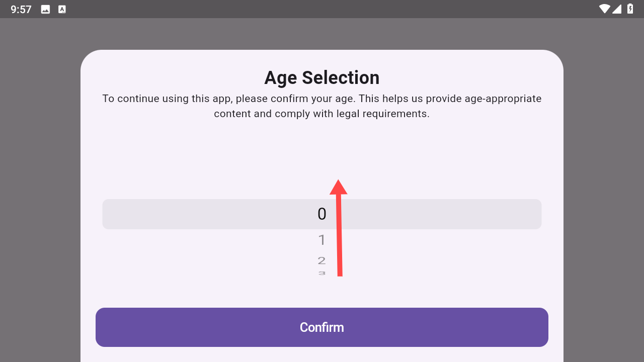Image resolution: width=644 pixels, height=362 pixels.
Task: Tap the gray selection bar right of 0
Action: [x=435, y=214]
